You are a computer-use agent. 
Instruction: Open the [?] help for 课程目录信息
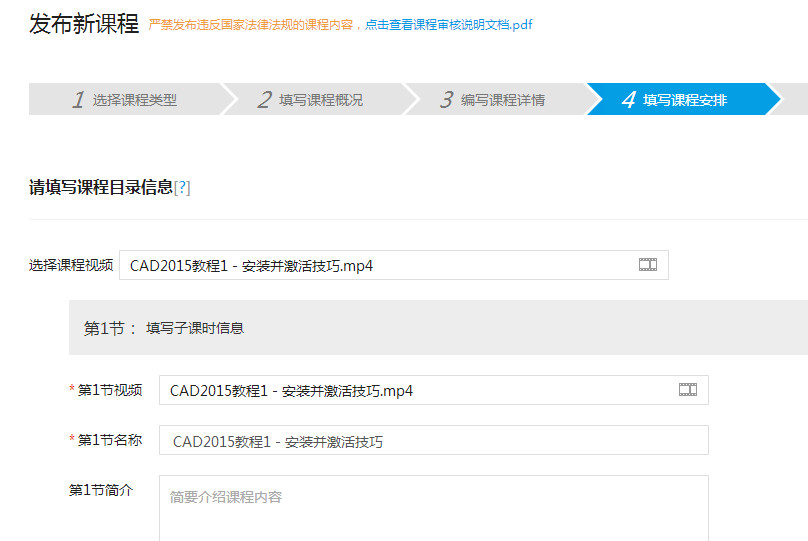(182, 188)
